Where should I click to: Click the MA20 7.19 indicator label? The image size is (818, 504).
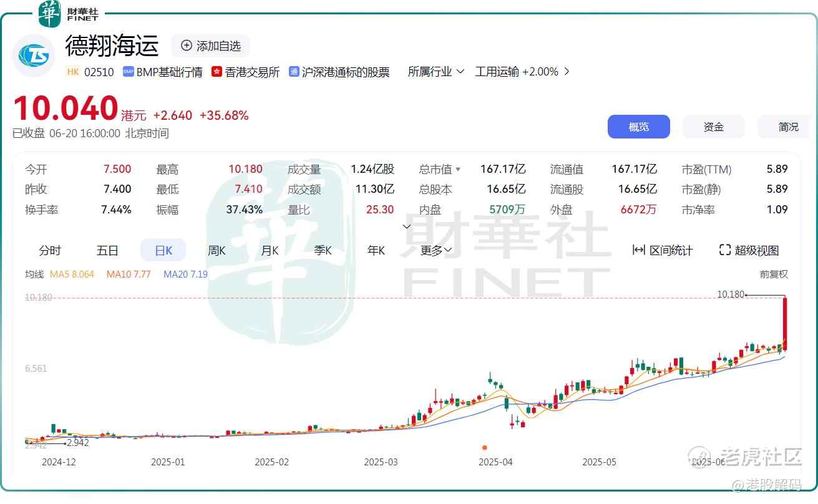185,274
